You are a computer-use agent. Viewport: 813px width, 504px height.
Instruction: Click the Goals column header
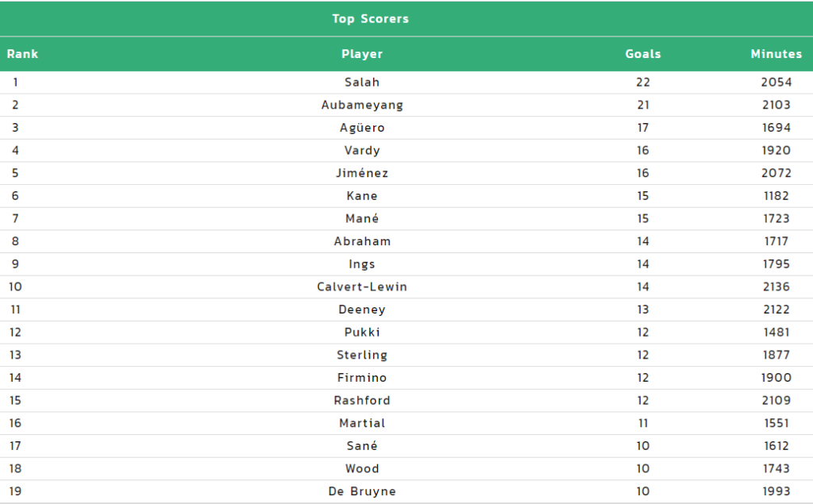(643, 54)
